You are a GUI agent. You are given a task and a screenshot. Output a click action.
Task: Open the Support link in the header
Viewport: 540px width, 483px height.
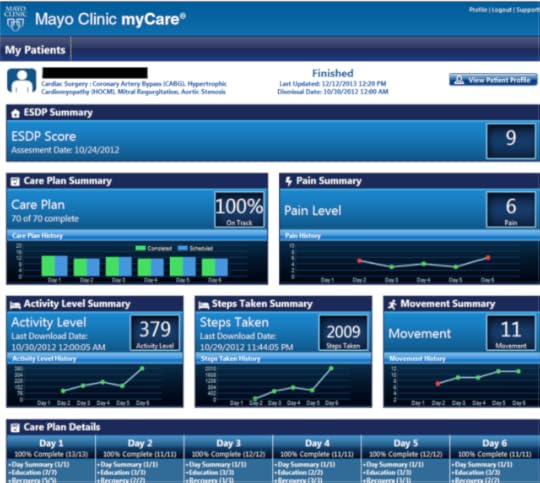(x=528, y=10)
